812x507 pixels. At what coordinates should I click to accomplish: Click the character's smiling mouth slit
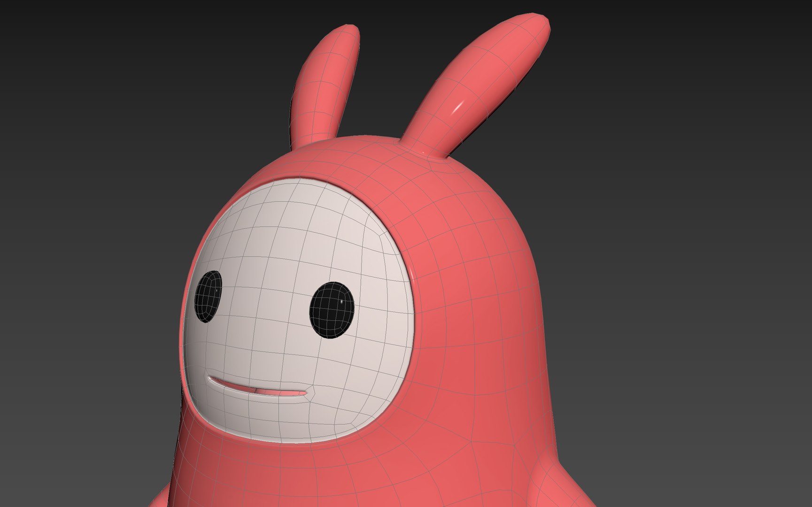[258, 387]
